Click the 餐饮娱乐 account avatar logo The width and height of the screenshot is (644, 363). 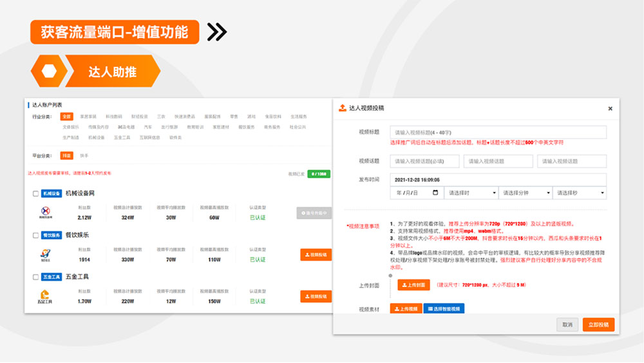tap(46, 254)
